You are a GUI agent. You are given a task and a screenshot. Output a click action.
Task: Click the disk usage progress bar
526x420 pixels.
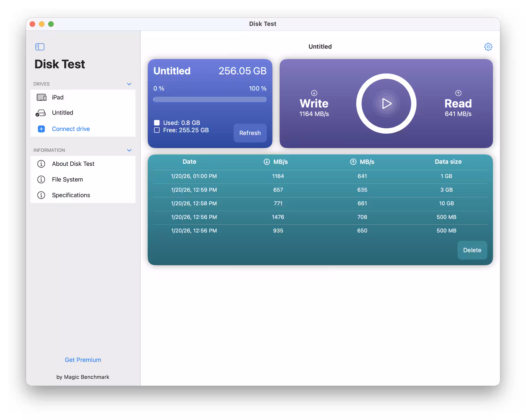(210, 99)
